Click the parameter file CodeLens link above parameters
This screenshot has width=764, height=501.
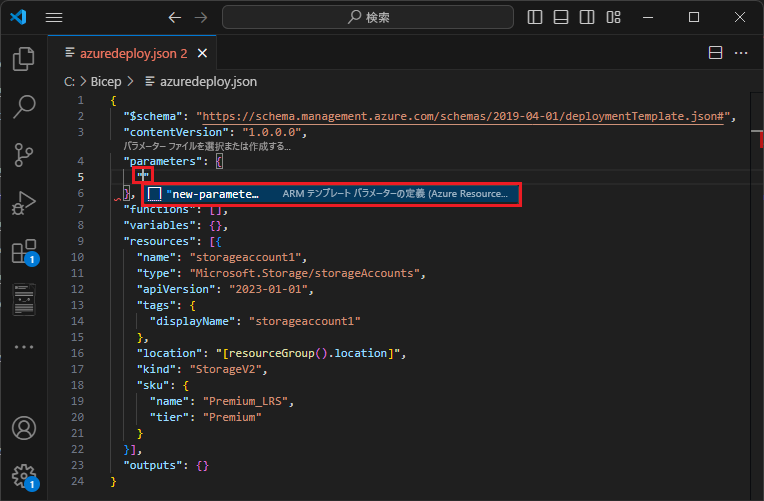coord(207,147)
